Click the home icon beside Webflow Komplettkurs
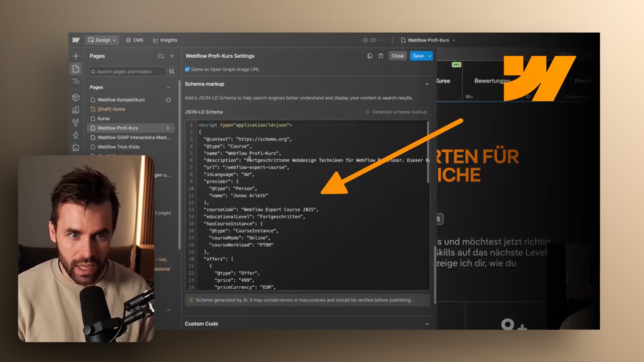Image resolution: width=644 pixels, height=362 pixels. 168,100
